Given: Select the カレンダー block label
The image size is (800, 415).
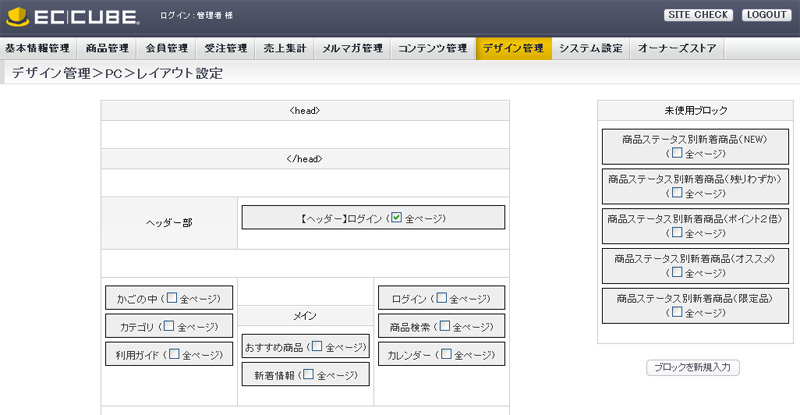Looking at the screenshot, I should coord(409,355).
